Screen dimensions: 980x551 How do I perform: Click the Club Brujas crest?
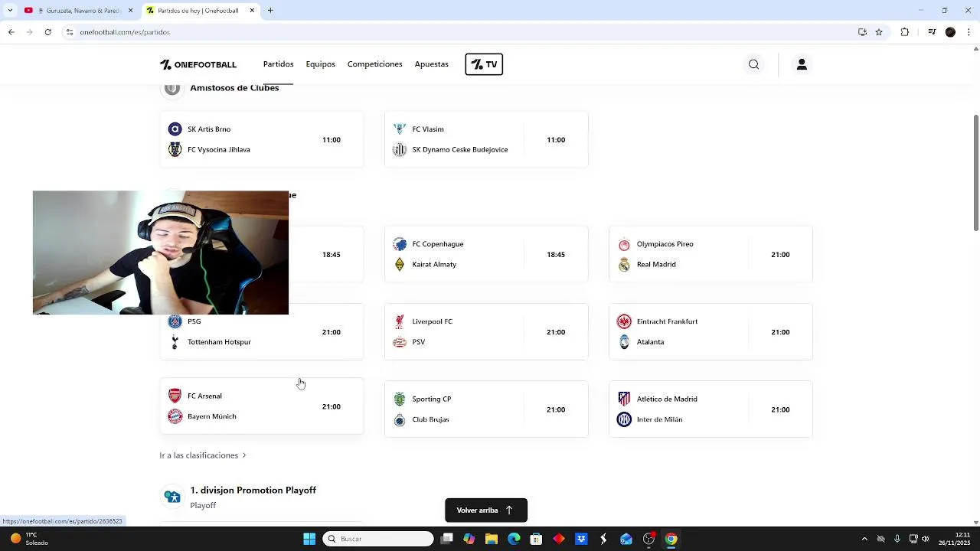click(x=400, y=419)
